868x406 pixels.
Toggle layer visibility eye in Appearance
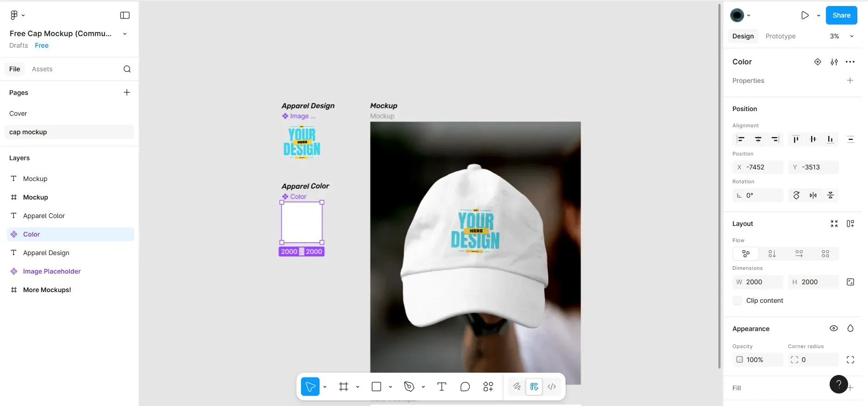pyautogui.click(x=834, y=328)
